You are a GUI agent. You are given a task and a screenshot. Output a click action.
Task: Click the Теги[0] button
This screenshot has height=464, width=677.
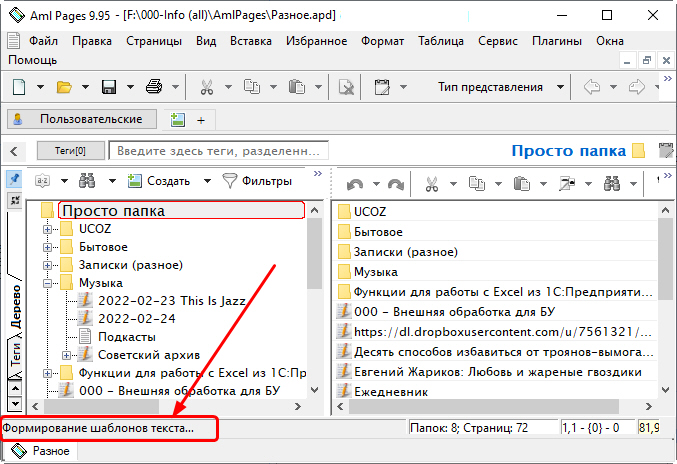point(70,151)
